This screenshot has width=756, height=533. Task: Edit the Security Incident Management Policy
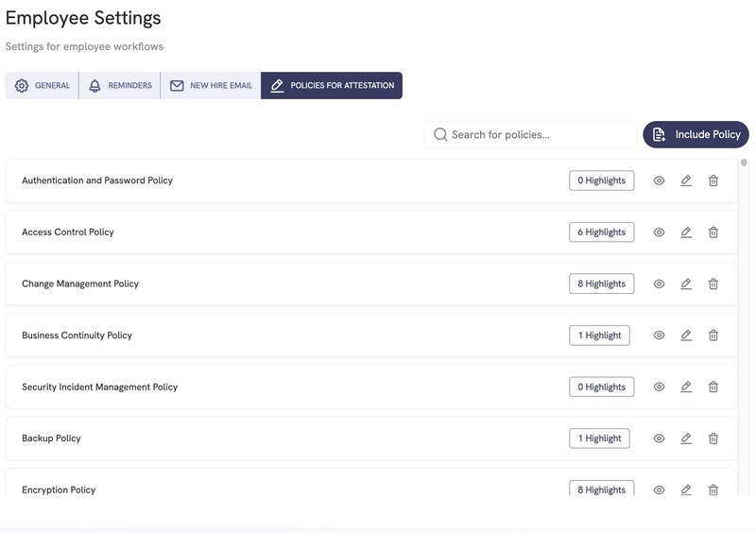[686, 387]
